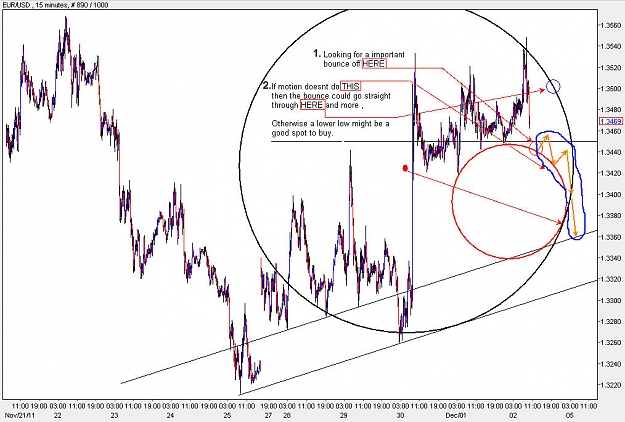Click the 1.3440 price axis label

tap(612, 152)
